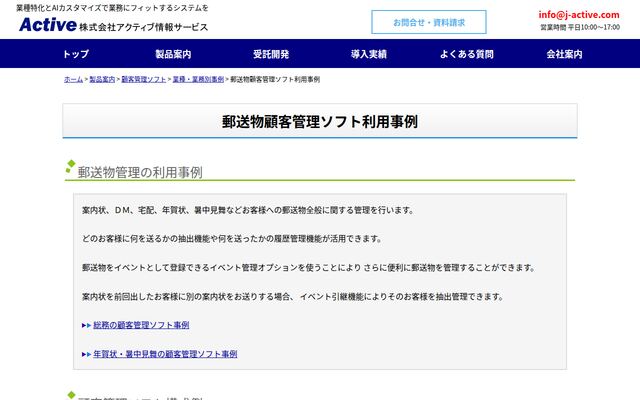Click the 製品案内 breadcrumb link
Screen dimensions: 640x400
[x=102, y=79]
